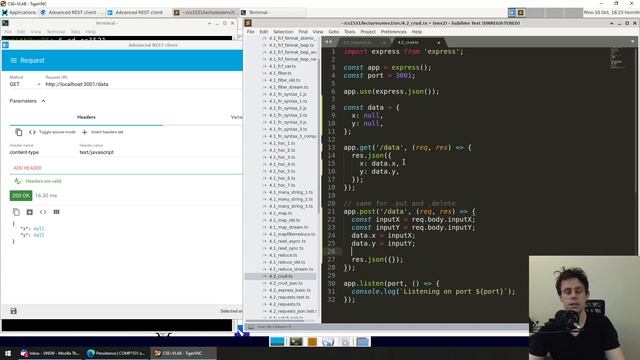This screenshot has height=360, width=640.
Task: Click the Line, Column status bar text
Action: (x=274, y=327)
